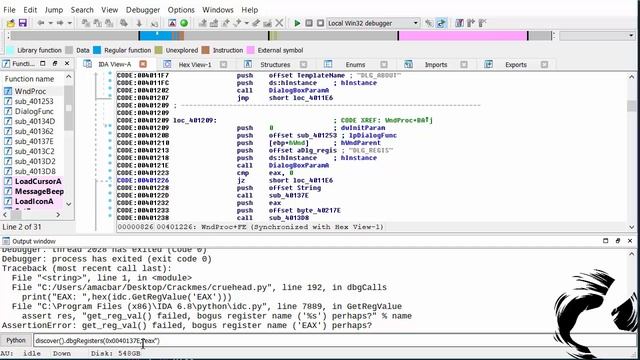The image size is (640, 360).
Task: Click sub_40137E call operand in disassembly
Action: pyautogui.click(x=289, y=196)
